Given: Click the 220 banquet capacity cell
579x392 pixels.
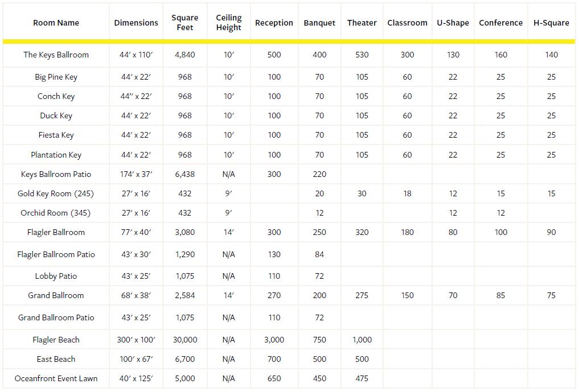Looking at the screenshot, I should pyautogui.click(x=319, y=174).
